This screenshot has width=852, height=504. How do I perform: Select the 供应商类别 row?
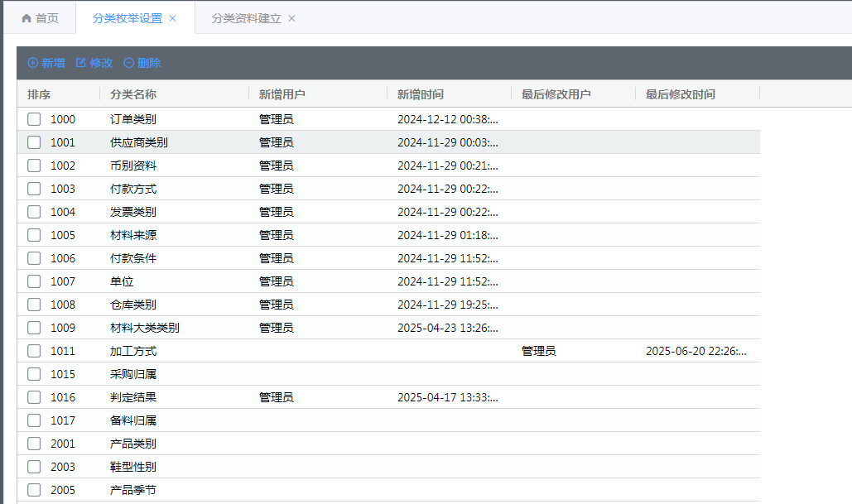tap(139, 142)
